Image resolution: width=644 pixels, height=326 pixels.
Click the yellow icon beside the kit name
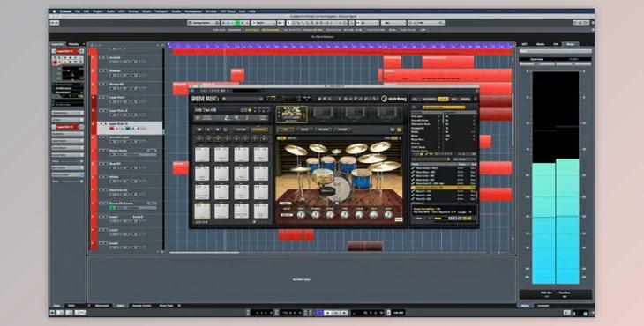pyautogui.click(x=250, y=110)
